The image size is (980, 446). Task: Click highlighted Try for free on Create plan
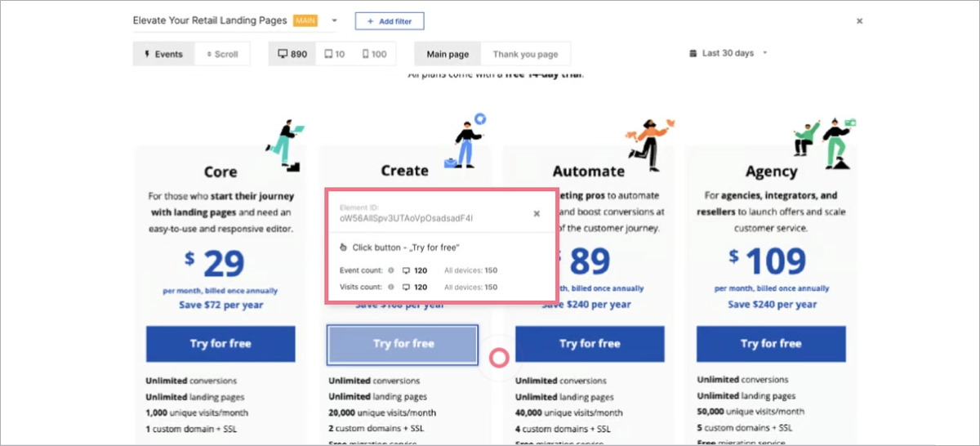pyautogui.click(x=403, y=344)
